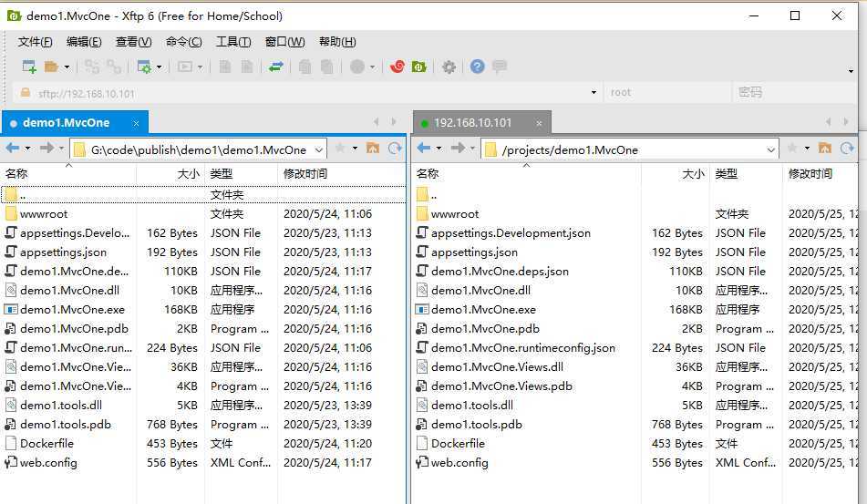Expand the remote path dropdown /projects/demo1.MvcOne
The width and height of the screenshot is (867, 504).
[x=771, y=149]
